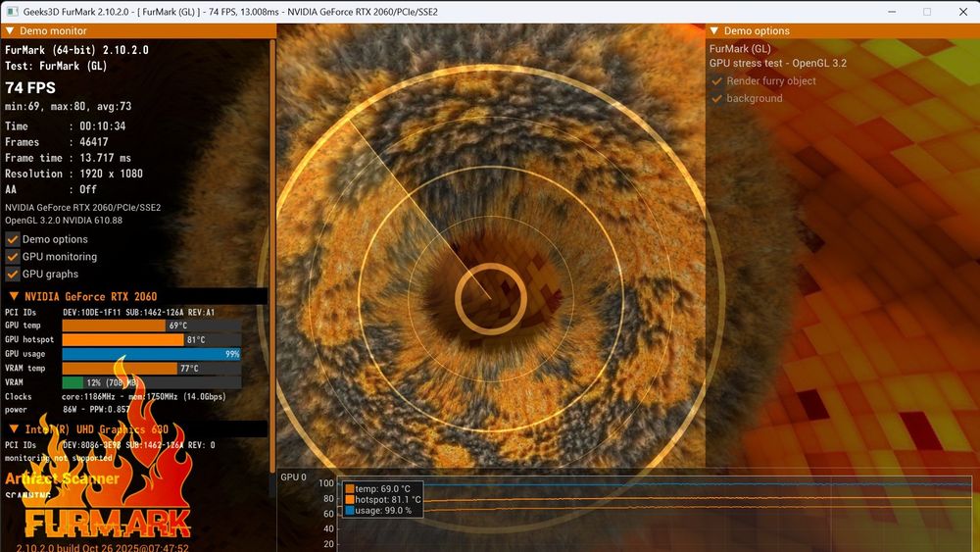This screenshot has width=980, height=552.
Task: Click the GPU stress test - OpenGL 3.2 text
Action: tap(778, 63)
